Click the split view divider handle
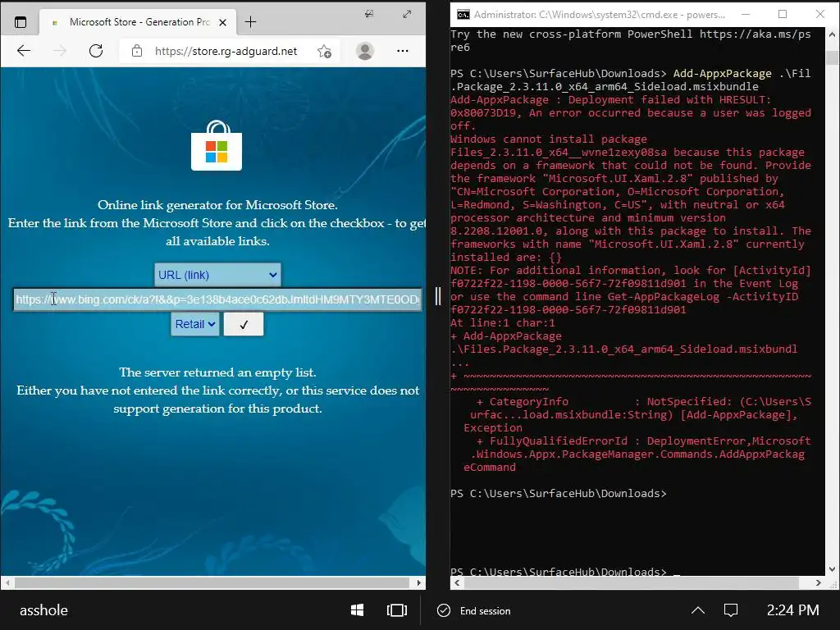Viewport: 840px width, 630px height. pyautogui.click(x=438, y=296)
